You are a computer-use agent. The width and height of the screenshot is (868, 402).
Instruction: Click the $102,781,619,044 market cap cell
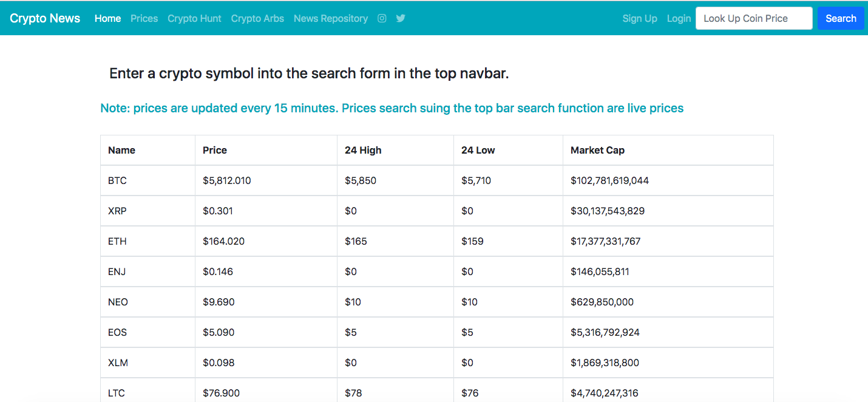pos(668,180)
